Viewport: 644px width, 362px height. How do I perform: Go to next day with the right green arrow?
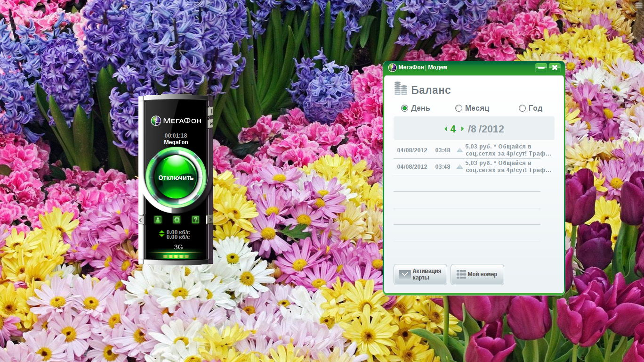pyautogui.click(x=463, y=129)
